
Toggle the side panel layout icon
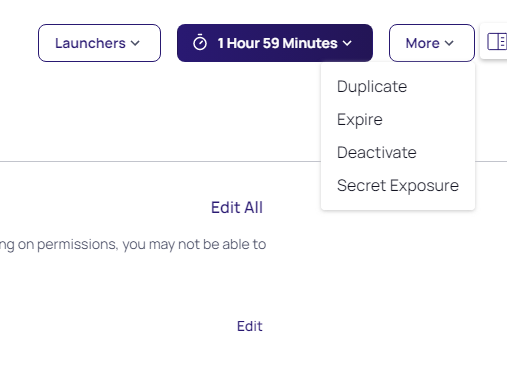pyautogui.click(x=497, y=42)
